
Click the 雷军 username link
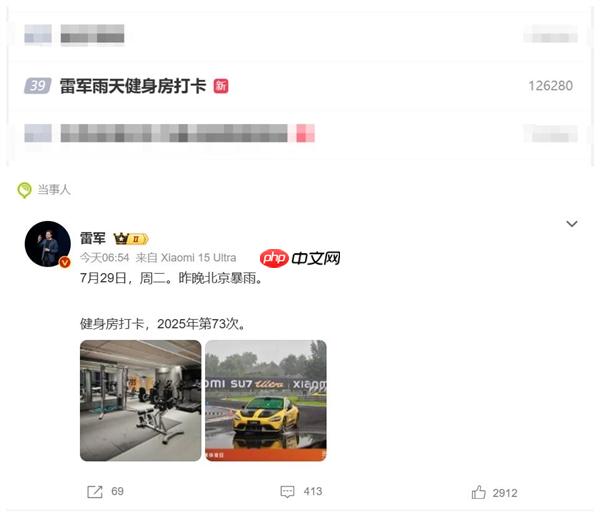point(93,238)
